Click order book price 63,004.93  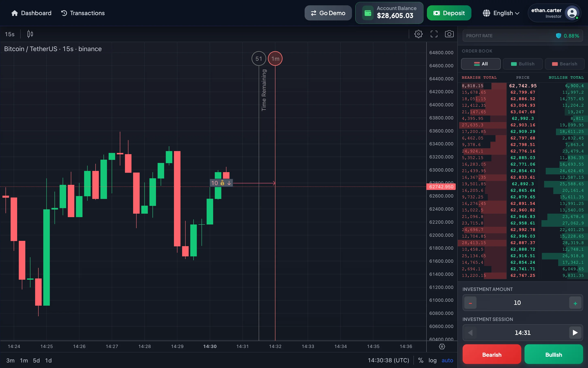click(x=523, y=105)
